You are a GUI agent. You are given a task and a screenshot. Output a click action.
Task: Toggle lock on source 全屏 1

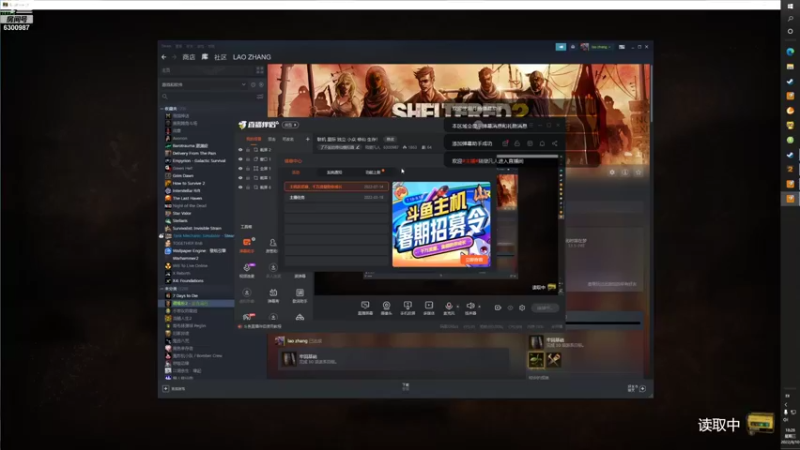click(248, 168)
